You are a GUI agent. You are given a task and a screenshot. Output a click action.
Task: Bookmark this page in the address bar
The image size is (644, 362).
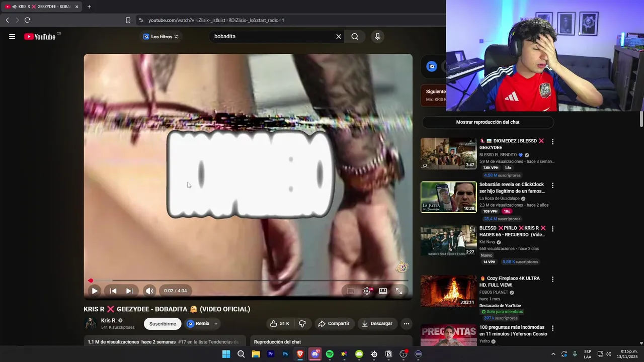128,20
